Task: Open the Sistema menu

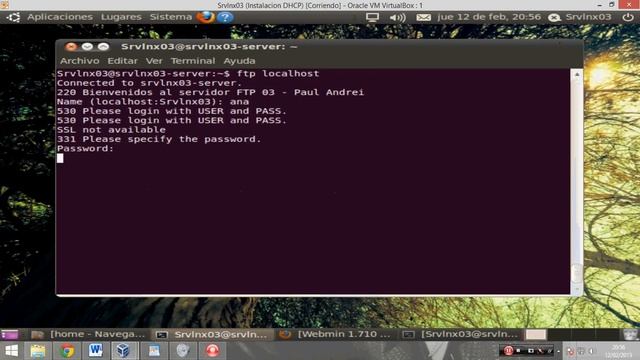Action: coord(171,17)
